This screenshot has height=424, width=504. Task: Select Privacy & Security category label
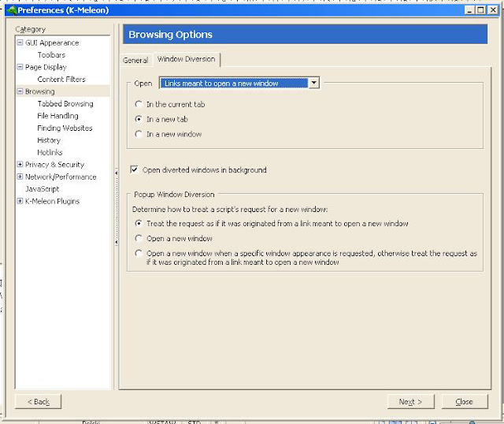(54, 165)
